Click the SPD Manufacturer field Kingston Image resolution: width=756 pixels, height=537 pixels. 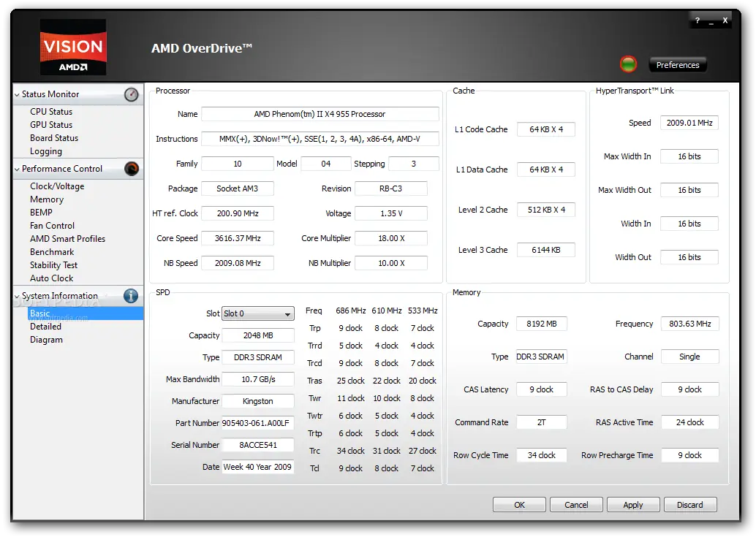point(258,401)
